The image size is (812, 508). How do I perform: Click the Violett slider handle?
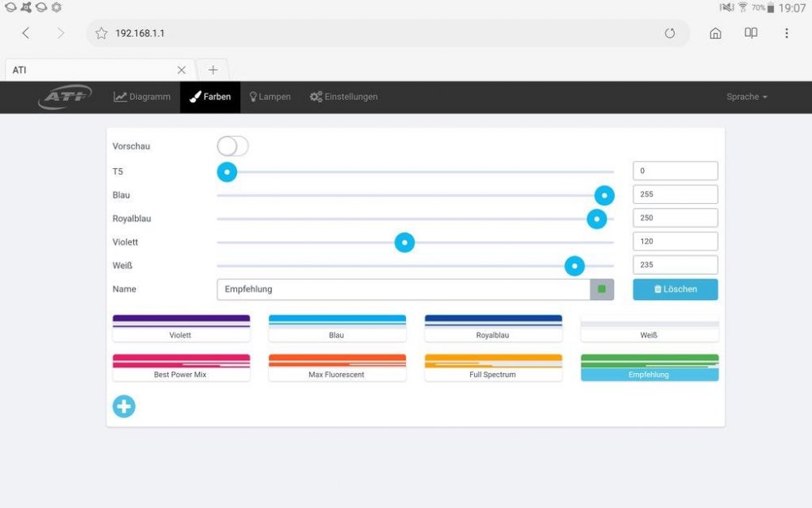[404, 242]
